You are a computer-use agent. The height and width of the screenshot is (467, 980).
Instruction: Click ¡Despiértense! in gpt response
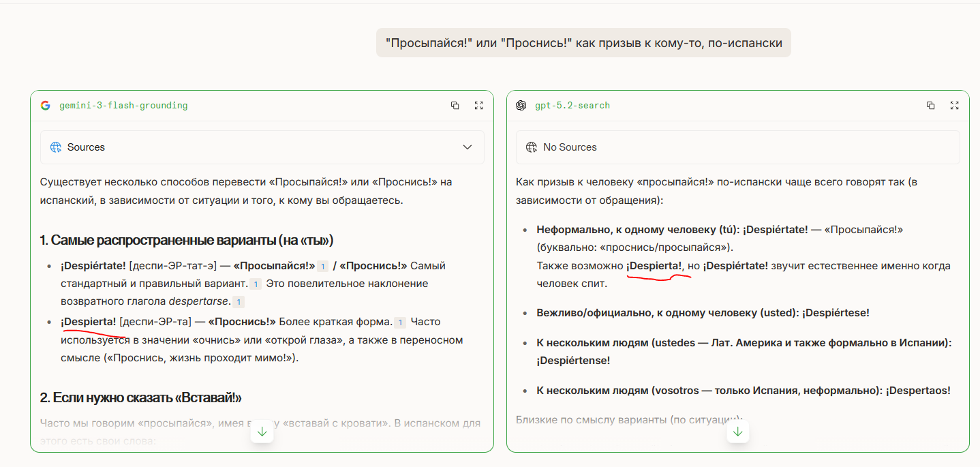point(573,360)
